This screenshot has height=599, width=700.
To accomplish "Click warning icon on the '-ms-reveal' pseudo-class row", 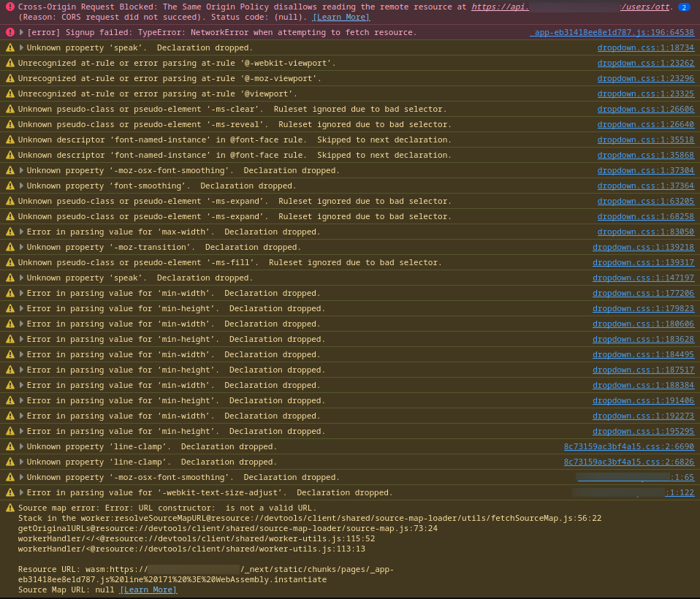I will 9,124.
